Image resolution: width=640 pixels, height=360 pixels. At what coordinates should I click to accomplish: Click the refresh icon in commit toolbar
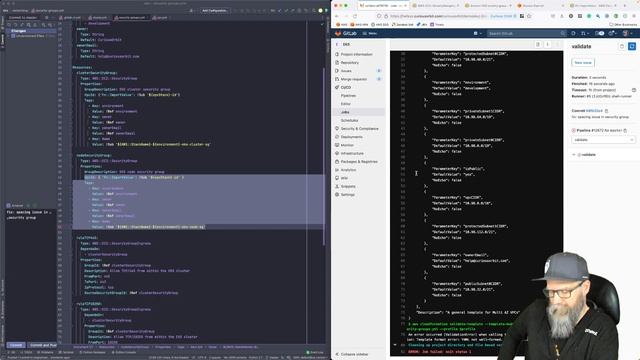[9, 25]
